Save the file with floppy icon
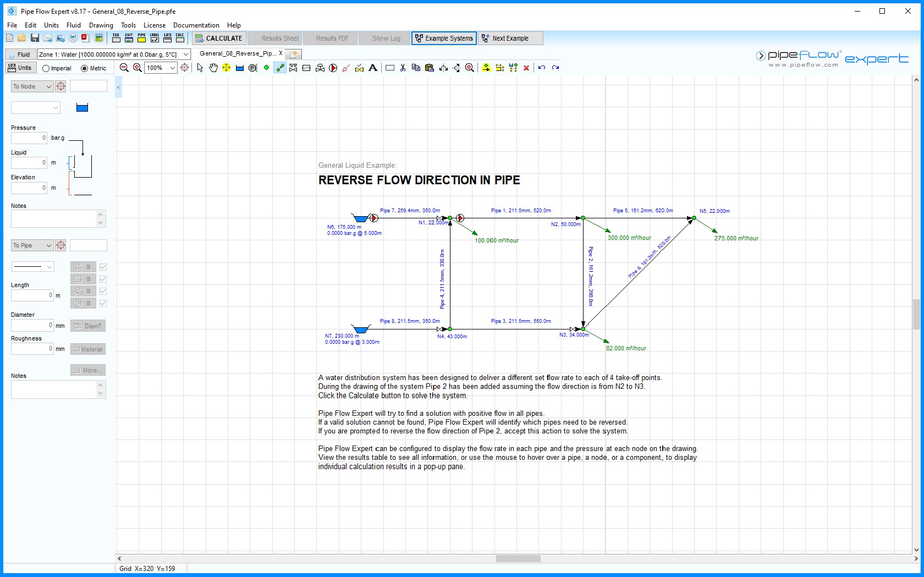Image resolution: width=924 pixels, height=577 pixels. coord(35,38)
